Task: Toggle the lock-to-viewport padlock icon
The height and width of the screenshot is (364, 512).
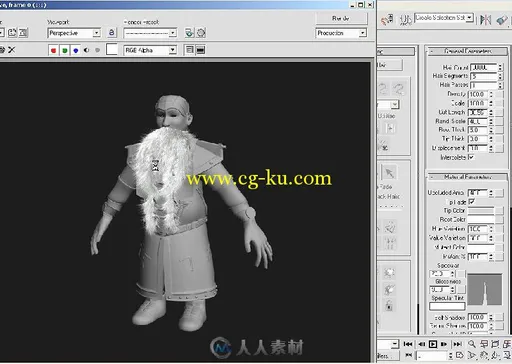Action: 112,33
